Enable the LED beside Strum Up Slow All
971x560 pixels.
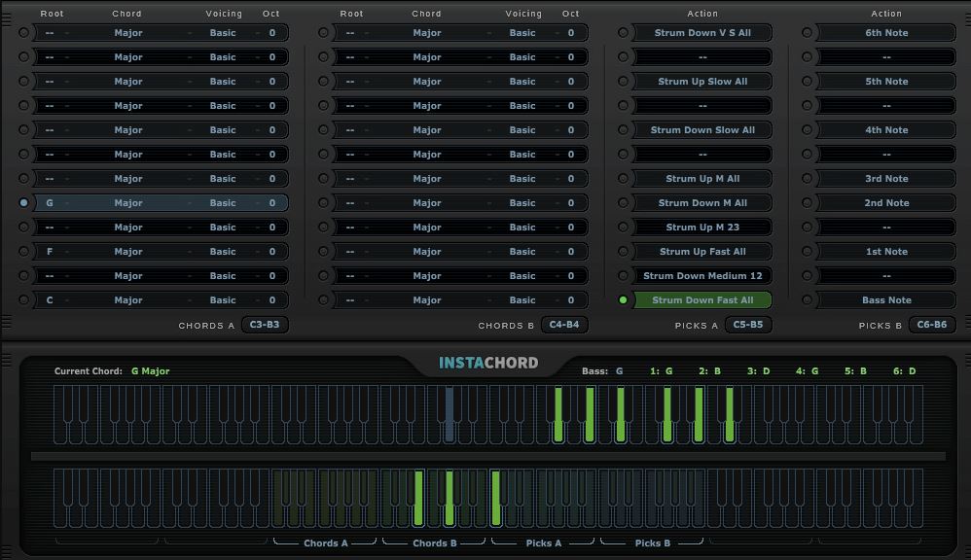click(x=623, y=81)
